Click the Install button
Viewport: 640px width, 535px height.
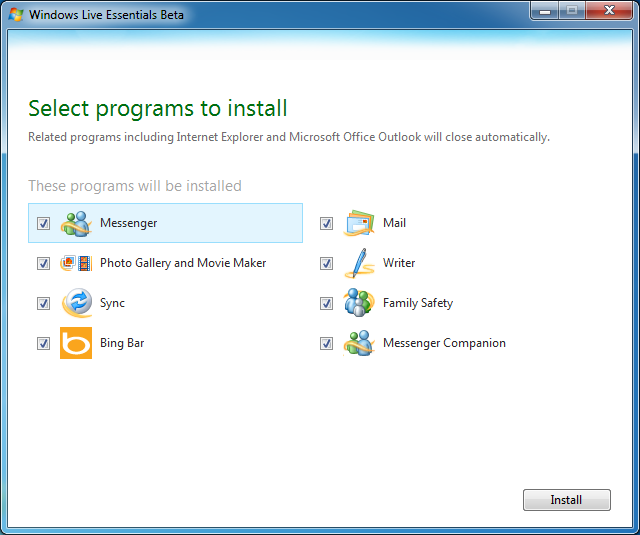point(567,500)
